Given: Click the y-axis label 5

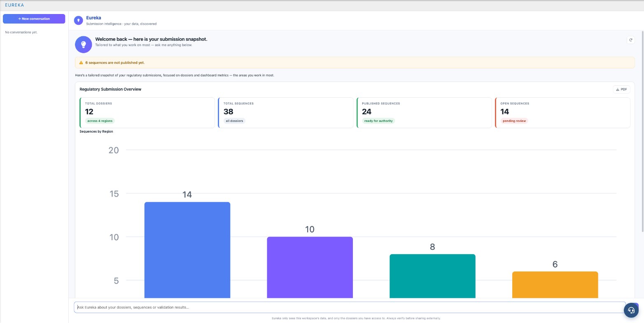Looking at the screenshot, I should (116, 280).
